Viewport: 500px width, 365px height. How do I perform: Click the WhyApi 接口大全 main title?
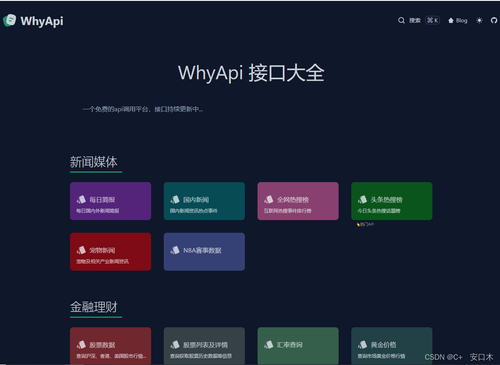point(251,73)
